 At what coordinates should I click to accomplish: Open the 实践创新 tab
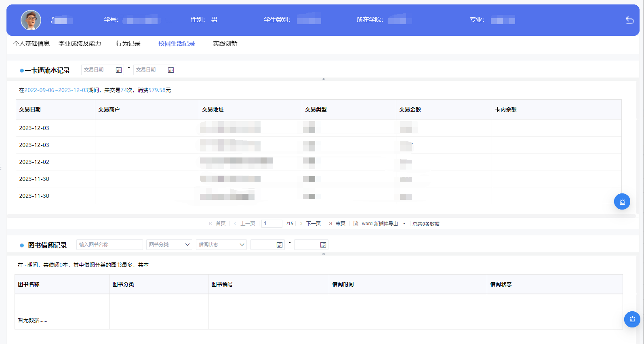tap(225, 44)
